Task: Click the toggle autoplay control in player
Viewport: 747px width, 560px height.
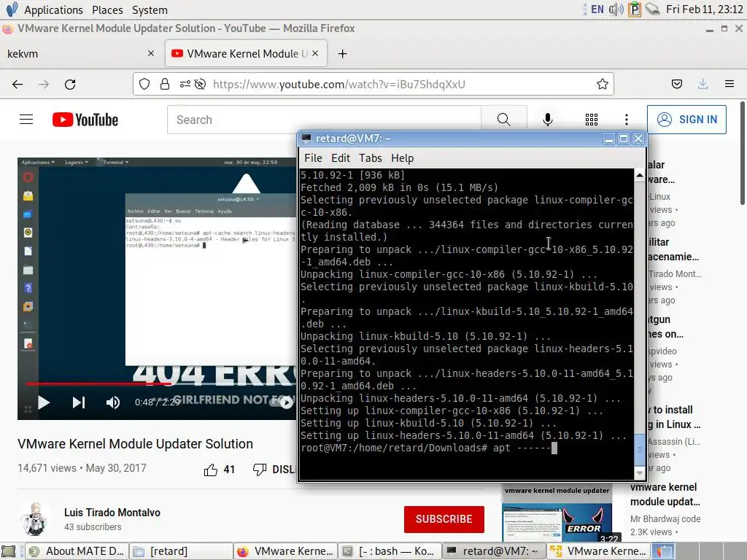Action: pos(282,402)
